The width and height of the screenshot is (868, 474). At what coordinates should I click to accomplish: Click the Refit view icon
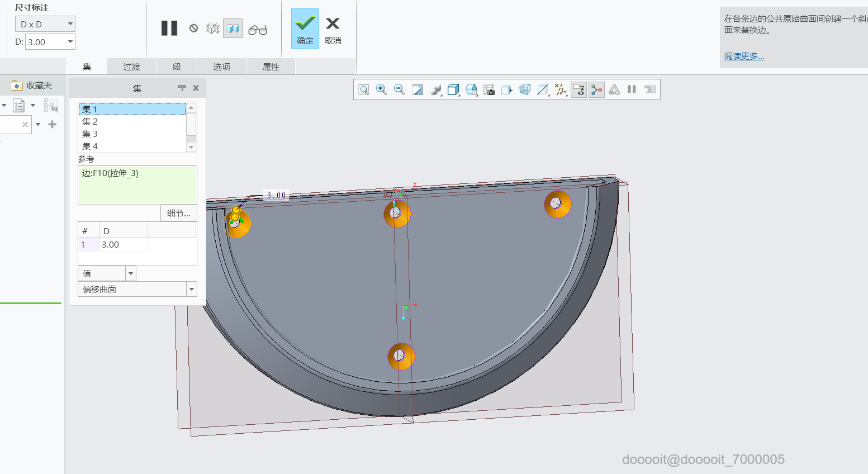point(364,89)
